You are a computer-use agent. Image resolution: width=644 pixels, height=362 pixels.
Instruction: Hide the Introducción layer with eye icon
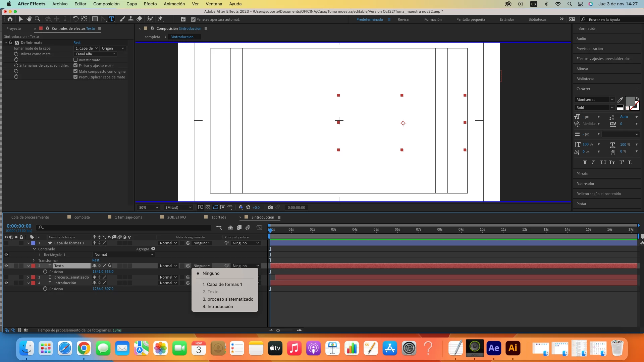[x=6, y=283]
